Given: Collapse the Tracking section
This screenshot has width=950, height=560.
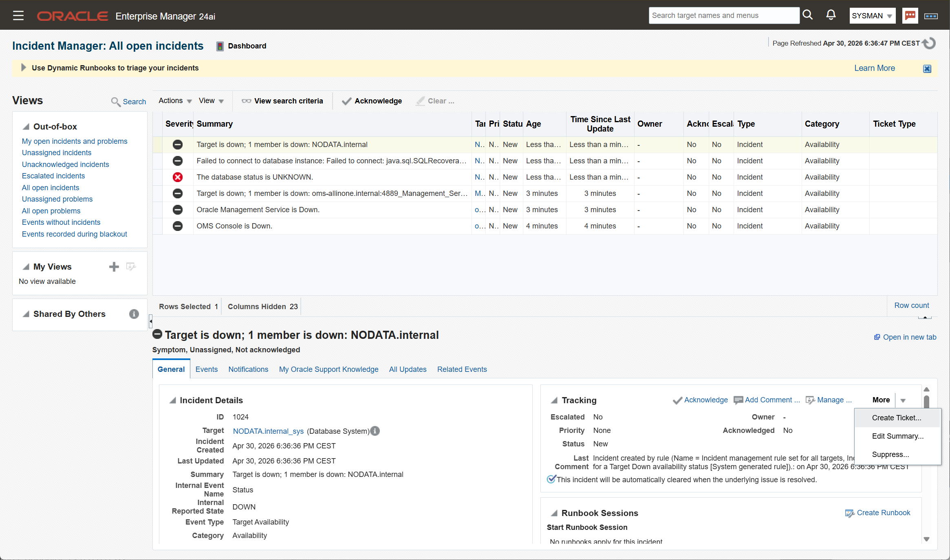Looking at the screenshot, I should tap(554, 400).
